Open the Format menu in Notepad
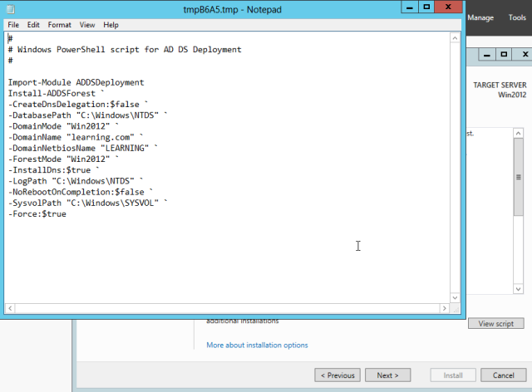The width and height of the screenshot is (532, 392). (59, 25)
